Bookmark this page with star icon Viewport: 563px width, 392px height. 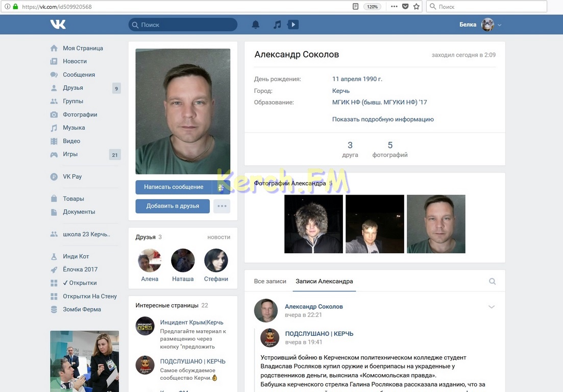click(417, 7)
